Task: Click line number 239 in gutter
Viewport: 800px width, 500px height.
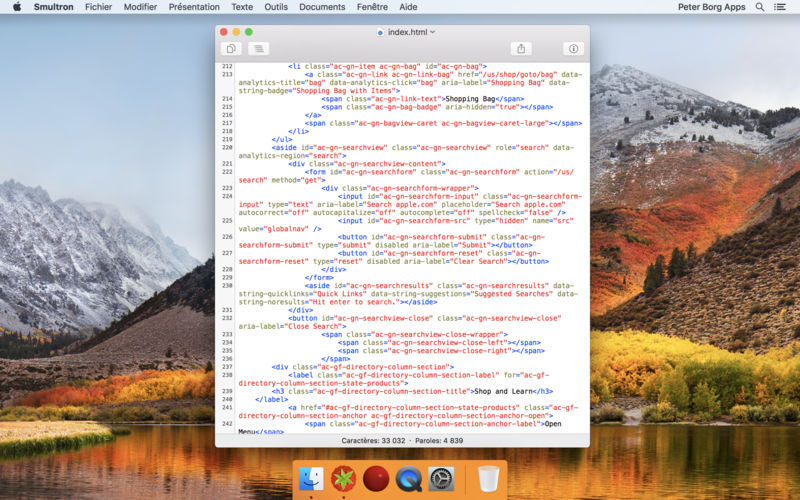Action: tap(227, 391)
